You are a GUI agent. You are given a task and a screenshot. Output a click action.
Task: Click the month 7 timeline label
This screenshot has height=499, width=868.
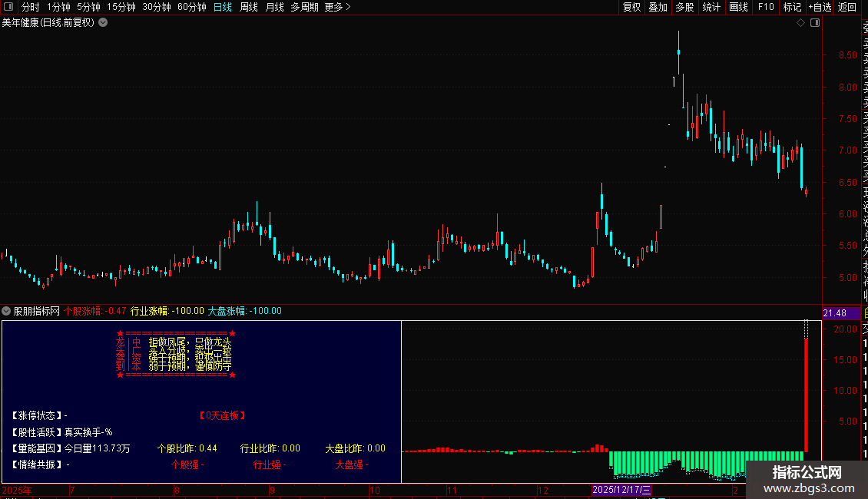(72, 490)
